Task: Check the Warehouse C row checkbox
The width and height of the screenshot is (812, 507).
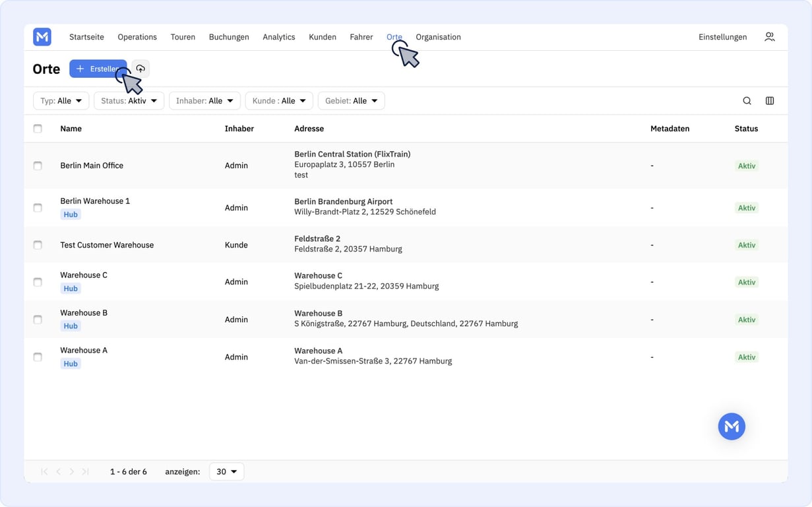Action: click(x=38, y=282)
